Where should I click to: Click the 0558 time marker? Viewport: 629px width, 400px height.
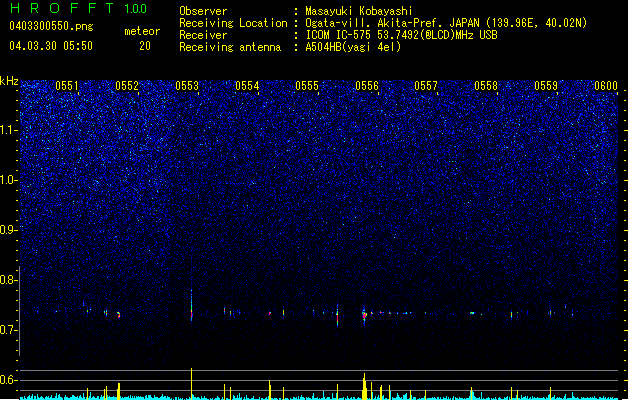(x=486, y=86)
